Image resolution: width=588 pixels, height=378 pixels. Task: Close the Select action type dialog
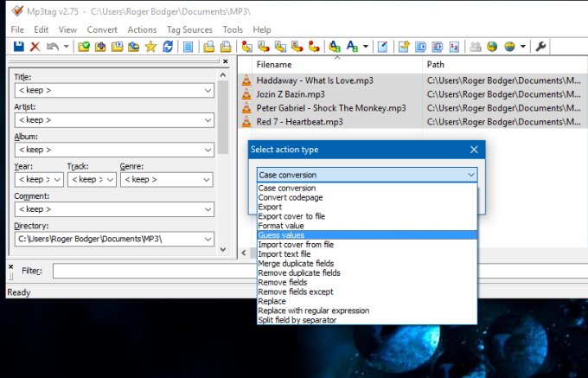(x=474, y=150)
